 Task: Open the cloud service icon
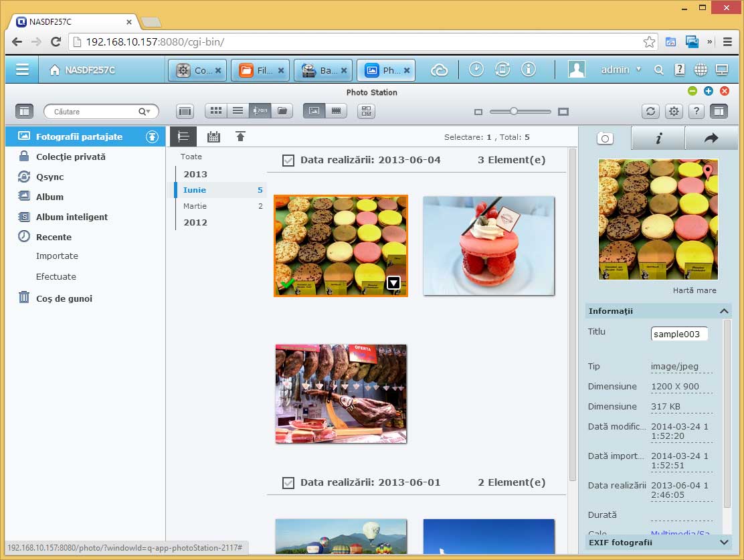(440, 70)
